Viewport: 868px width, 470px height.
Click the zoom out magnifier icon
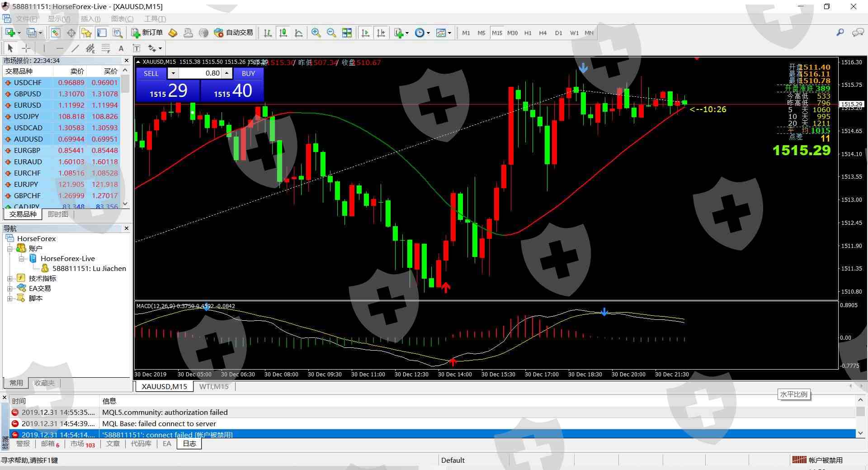[331, 33]
